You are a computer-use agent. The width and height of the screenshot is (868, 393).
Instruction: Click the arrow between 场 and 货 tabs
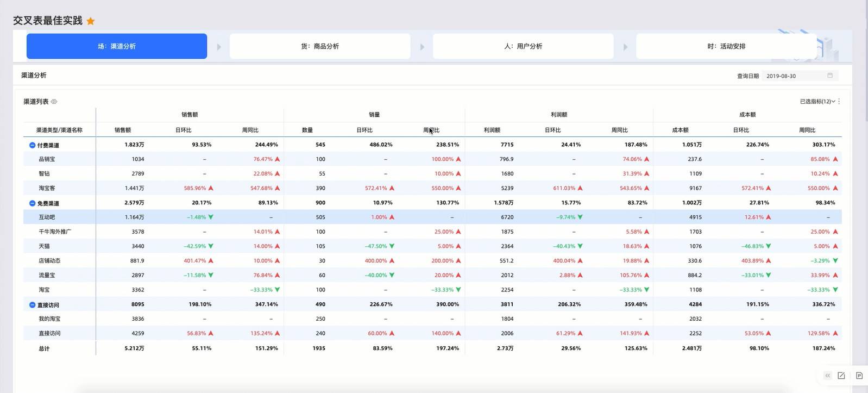click(219, 47)
